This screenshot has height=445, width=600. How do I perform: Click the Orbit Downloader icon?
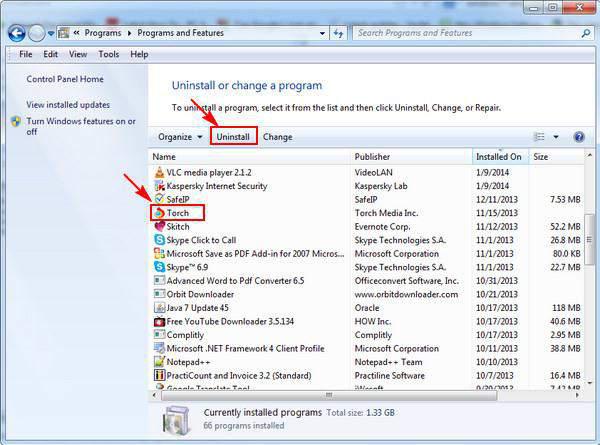(159, 294)
